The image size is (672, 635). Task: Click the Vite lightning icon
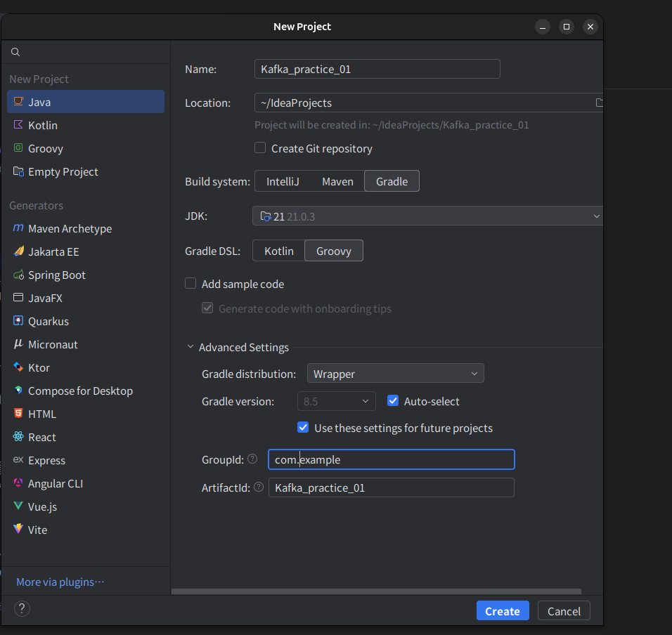18,529
